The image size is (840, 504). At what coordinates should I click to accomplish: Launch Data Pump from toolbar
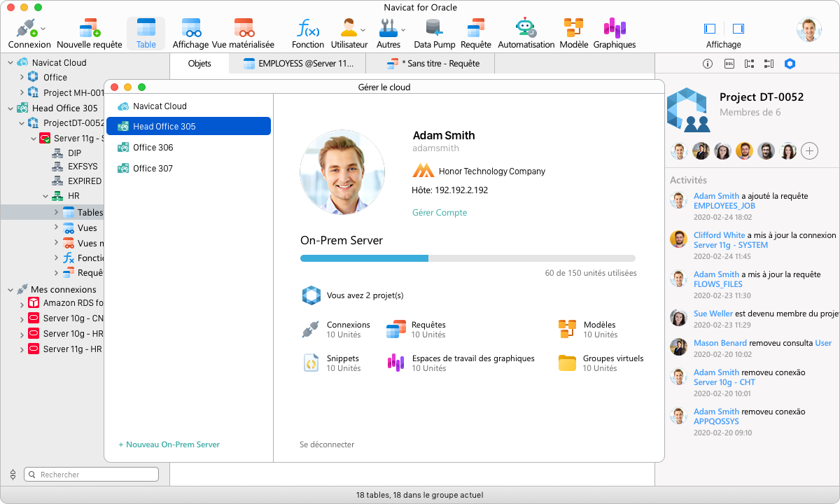click(435, 34)
